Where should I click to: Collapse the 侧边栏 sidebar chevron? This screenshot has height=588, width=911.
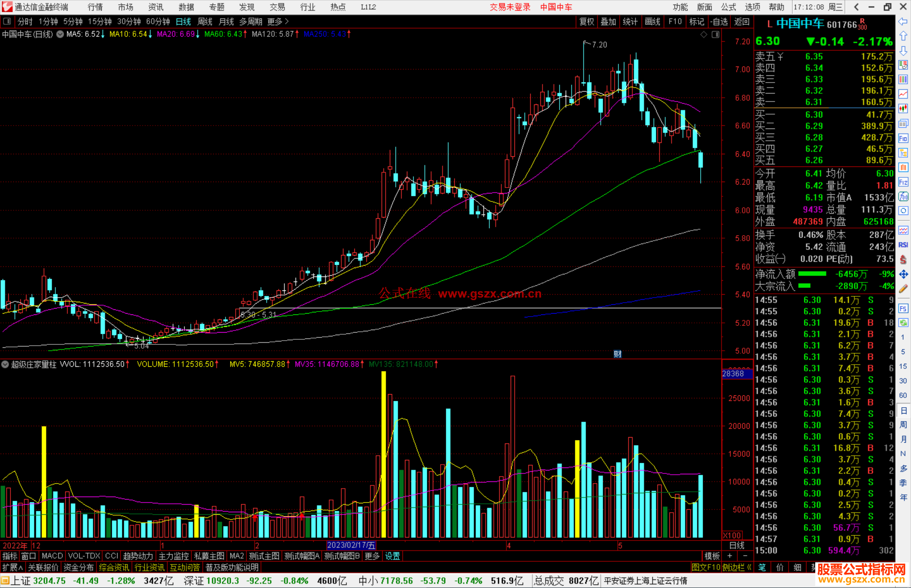749,567
